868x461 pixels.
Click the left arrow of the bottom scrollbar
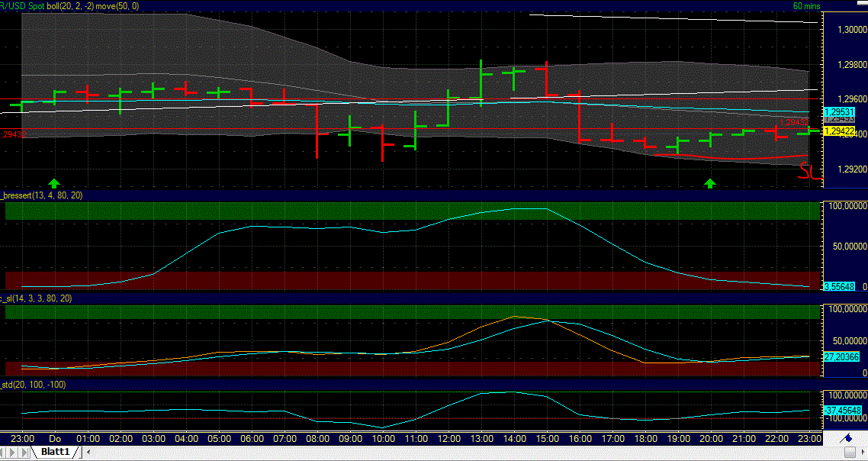[x=88, y=451]
